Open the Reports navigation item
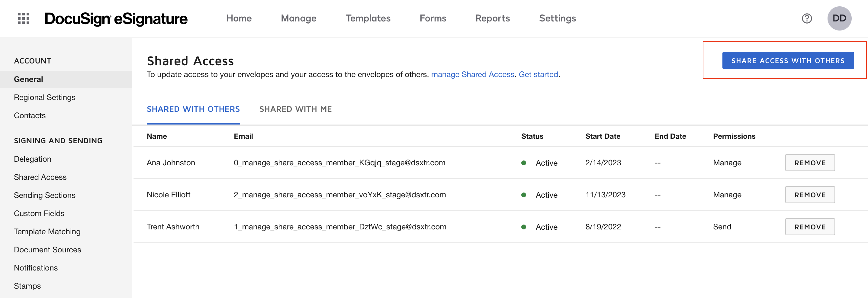The width and height of the screenshot is (868, 298). (492, 18)
